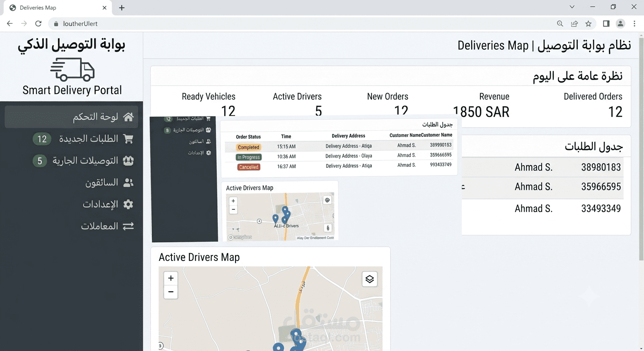Open the browser profile avatar

click(x=620, y=24)
